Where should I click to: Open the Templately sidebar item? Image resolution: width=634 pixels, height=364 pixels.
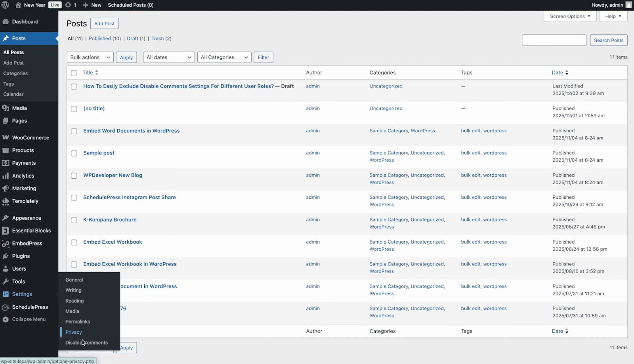click(25, 201)
